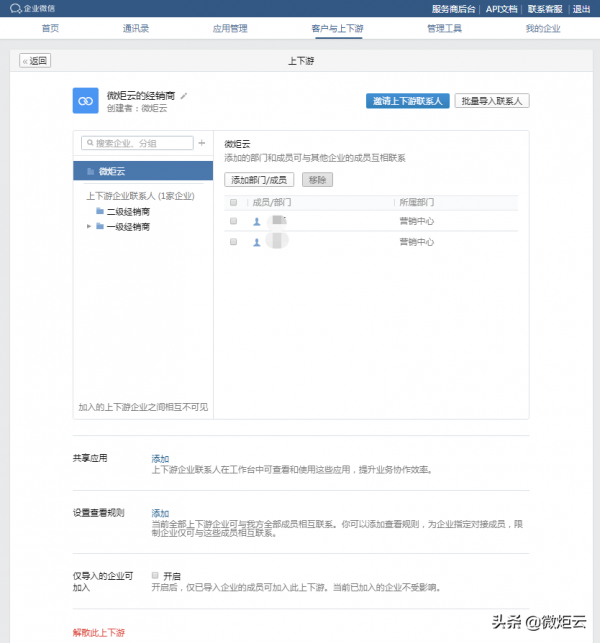
Task: Select the 二级经销商 group
Action: [128, 212]
